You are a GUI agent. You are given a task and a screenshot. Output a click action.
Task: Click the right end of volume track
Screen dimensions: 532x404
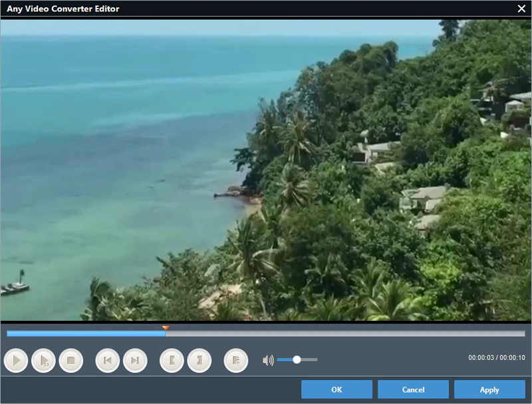click(315, 359)
